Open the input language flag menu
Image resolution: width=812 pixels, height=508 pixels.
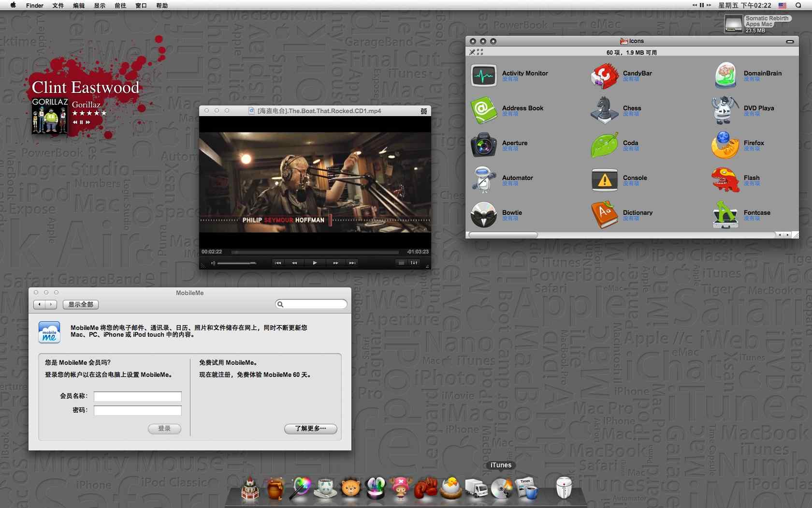click(782, 5)
